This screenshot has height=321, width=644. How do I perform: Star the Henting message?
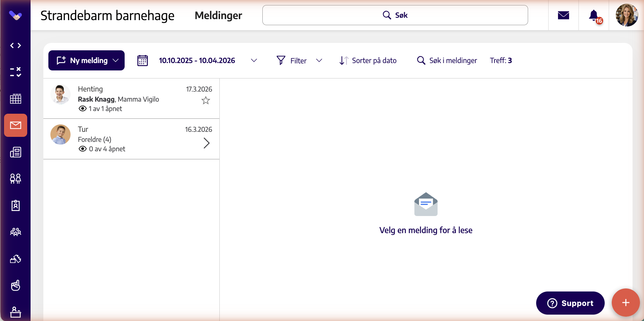[x=206, y=100]
